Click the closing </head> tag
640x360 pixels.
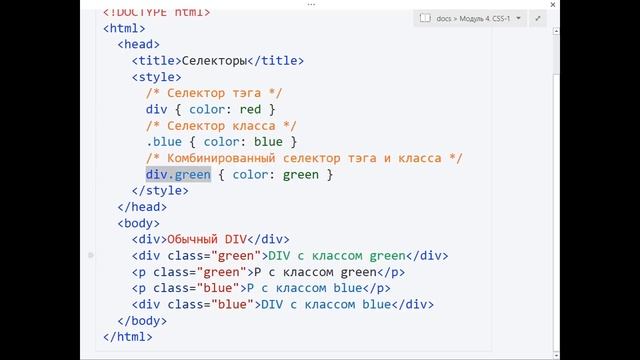142,207
